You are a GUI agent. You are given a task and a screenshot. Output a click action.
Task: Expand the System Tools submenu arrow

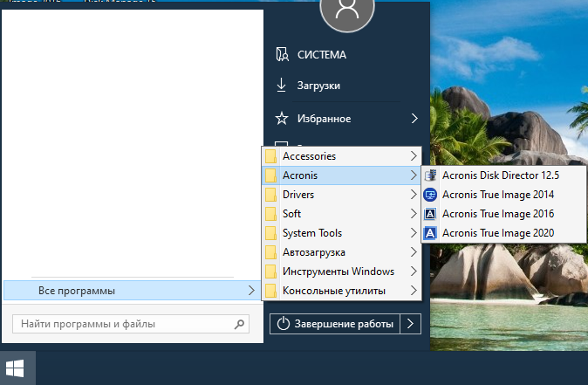(414, 233)
